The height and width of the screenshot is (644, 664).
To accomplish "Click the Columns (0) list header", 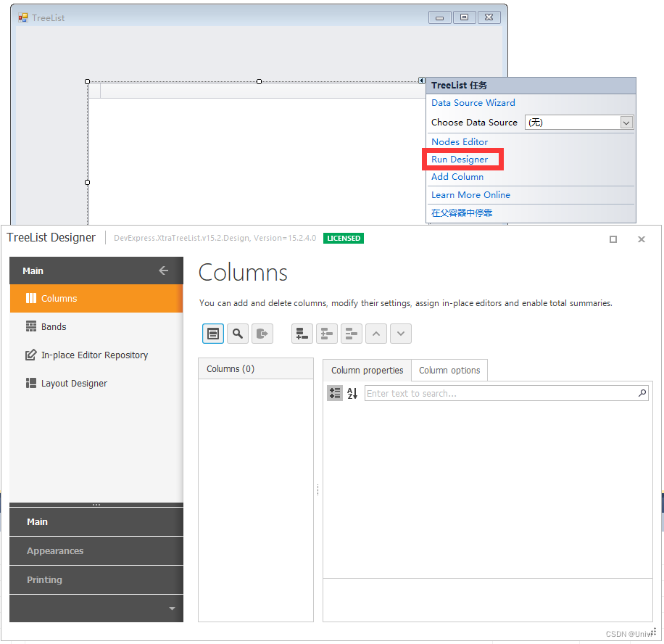I will coord(256,368).
